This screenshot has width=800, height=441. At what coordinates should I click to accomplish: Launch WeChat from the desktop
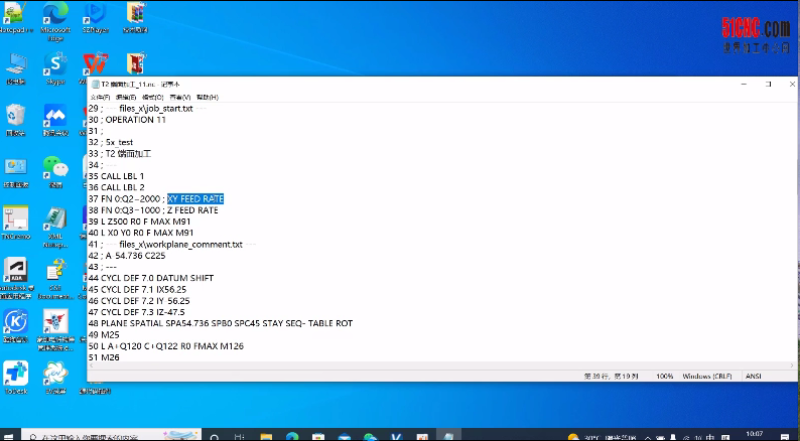(56, 168)
